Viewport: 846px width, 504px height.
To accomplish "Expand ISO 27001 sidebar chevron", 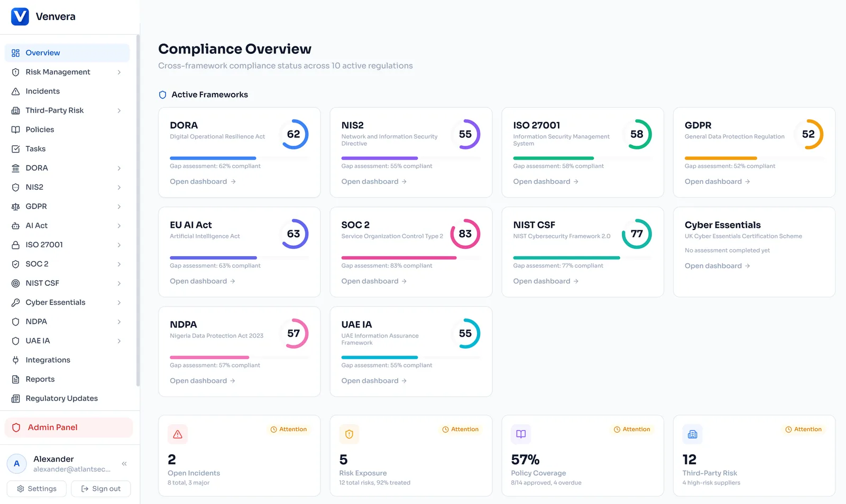I will coord(119,245).
